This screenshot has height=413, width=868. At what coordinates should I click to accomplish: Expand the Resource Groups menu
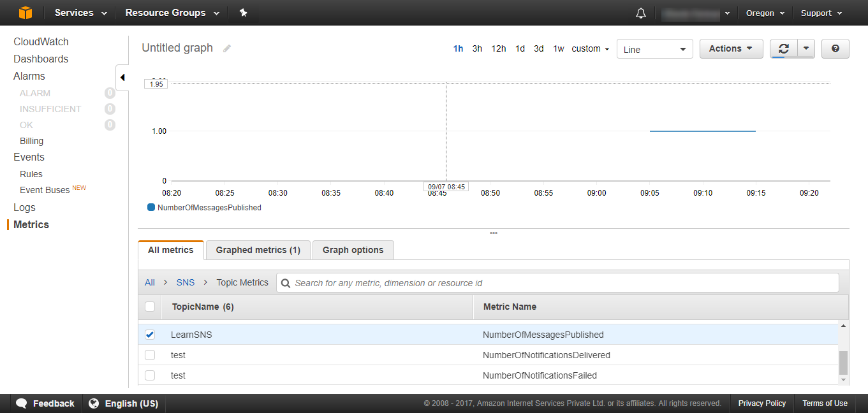[172, 13]
